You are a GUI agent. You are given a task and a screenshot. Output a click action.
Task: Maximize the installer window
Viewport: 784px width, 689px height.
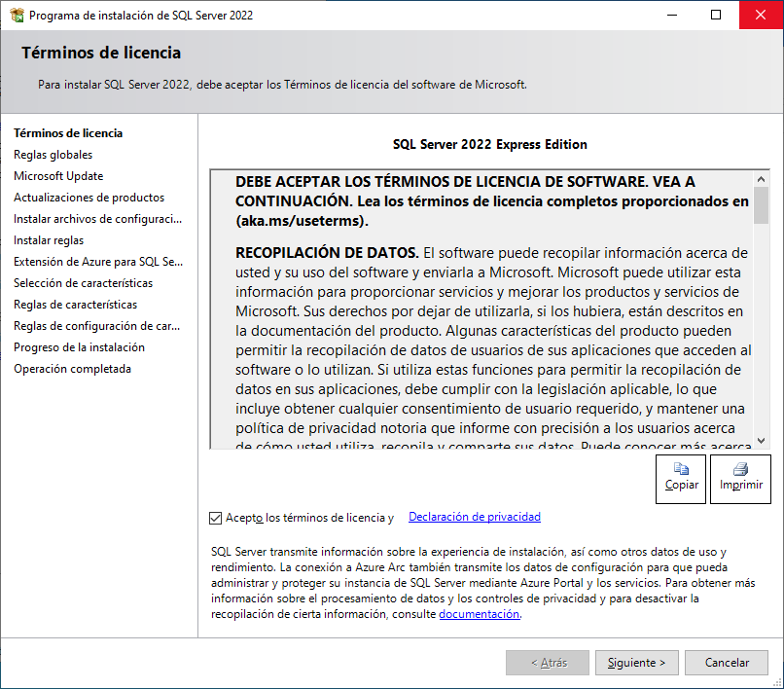click(716, 15)
